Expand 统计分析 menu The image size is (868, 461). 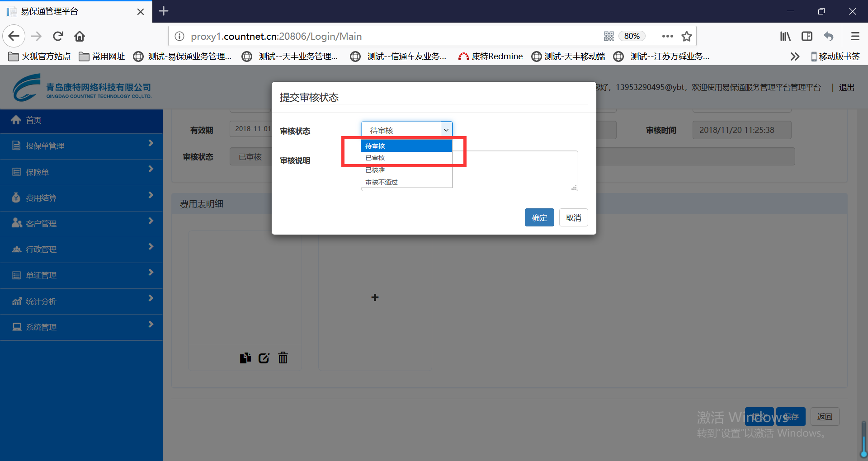pos(81,301)
